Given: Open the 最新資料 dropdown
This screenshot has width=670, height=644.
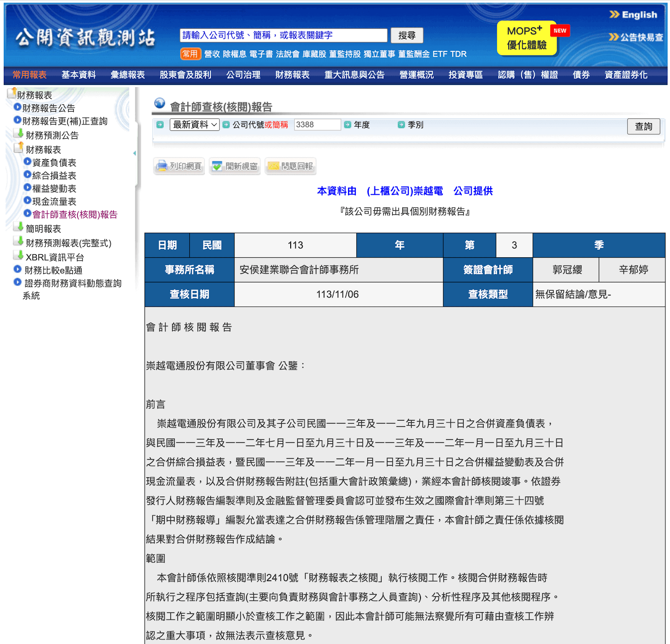Looking at the screenshot, I should 195,125.
